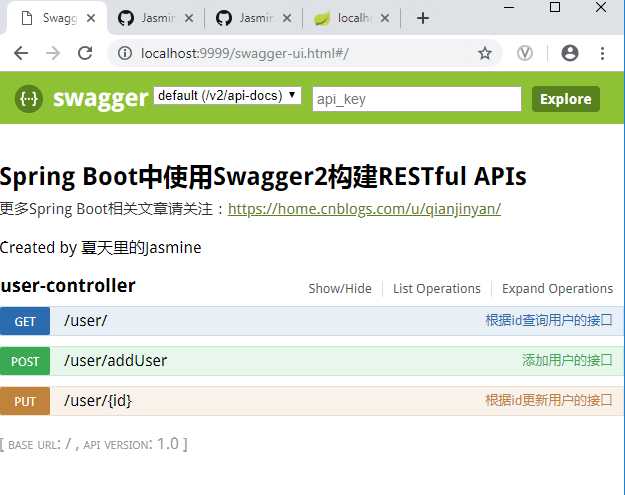Expand the /user/addUser endpoint

click(115, 360)
